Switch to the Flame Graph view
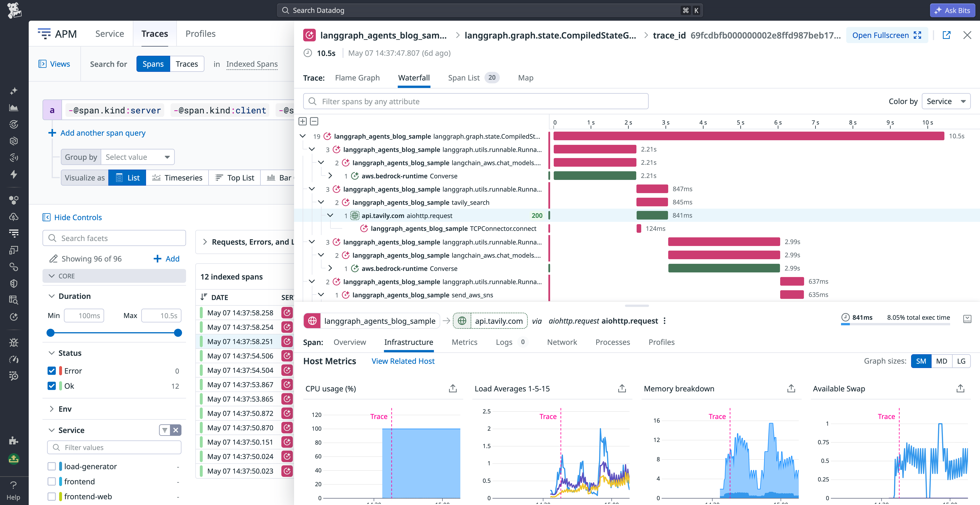 coord(357,78)
